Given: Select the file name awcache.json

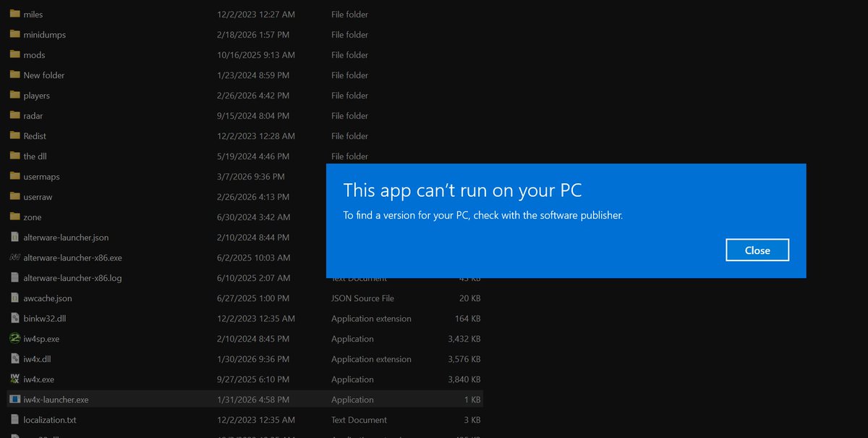Looking at the screenshot, I should pyautogui.click(x=48, y=298).
